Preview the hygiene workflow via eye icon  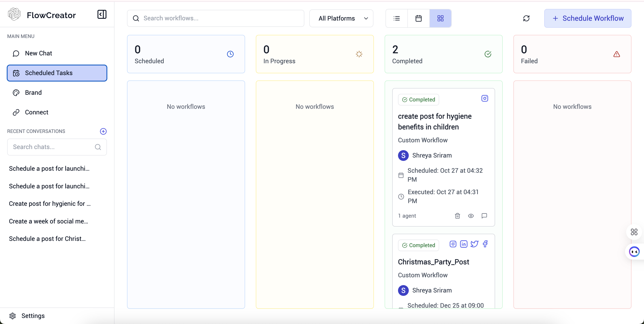click(x=471, y=216)
